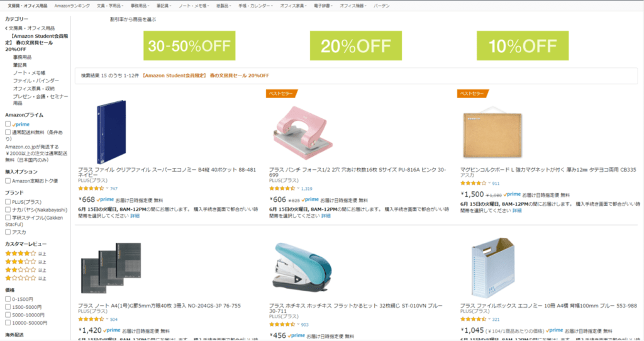This screenshot has height=341, width=644.
Task: Click the 20%OFF green discount banner
Action: [355, 45]
